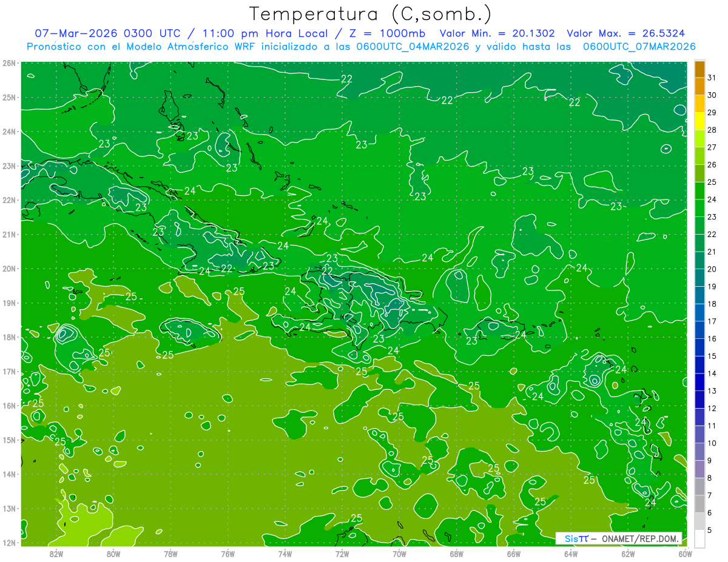Click the color scale label 15
The image size is (728, 562).
click(712, 356)
